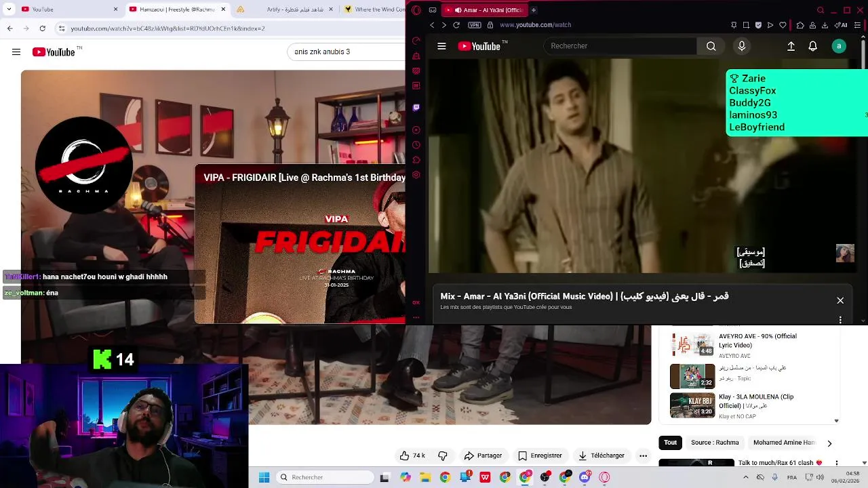The height and width of the screenshot is (488, 868).
Task: Open Opera easy setup menu icon
Action: pyautogui.click(x=858, y=25)
